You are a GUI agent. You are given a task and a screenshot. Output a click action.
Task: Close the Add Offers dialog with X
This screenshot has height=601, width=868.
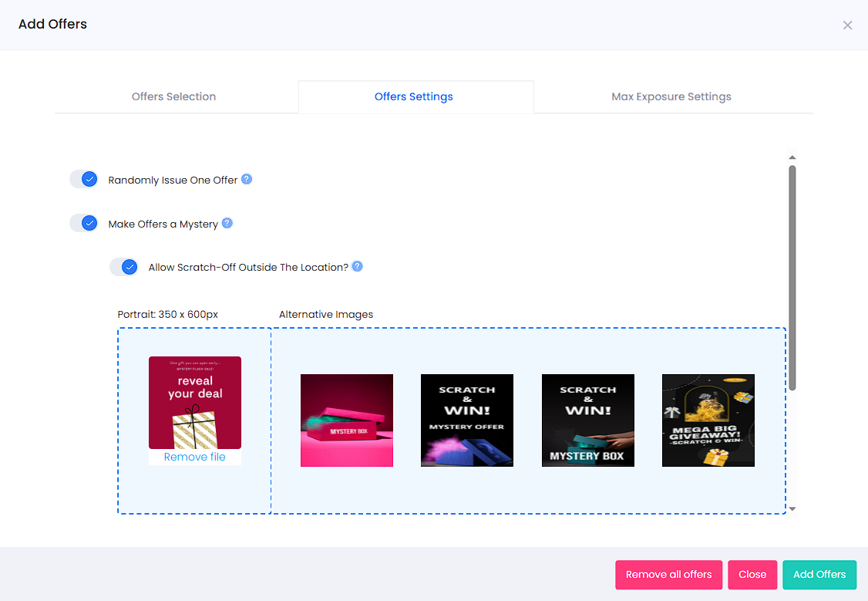(x=847, y=25)
